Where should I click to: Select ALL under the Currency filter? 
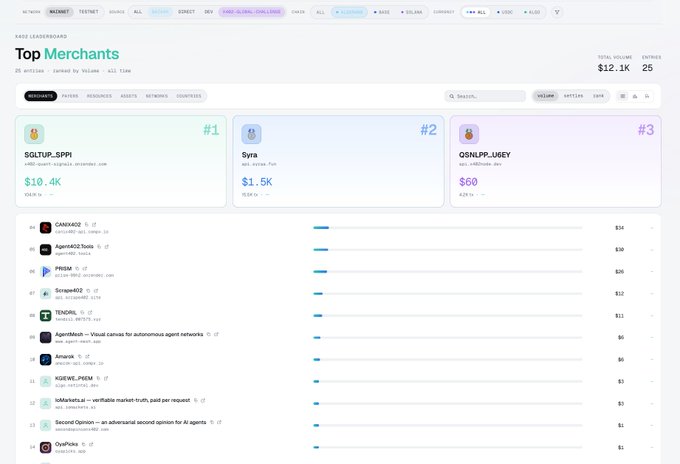[x=476, y=12]
